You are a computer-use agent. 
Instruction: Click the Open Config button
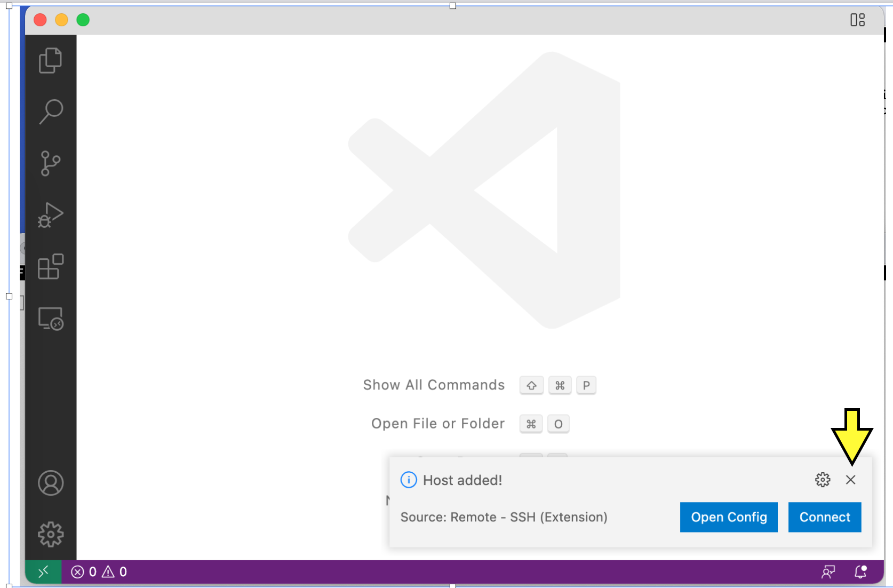(728, 517)
